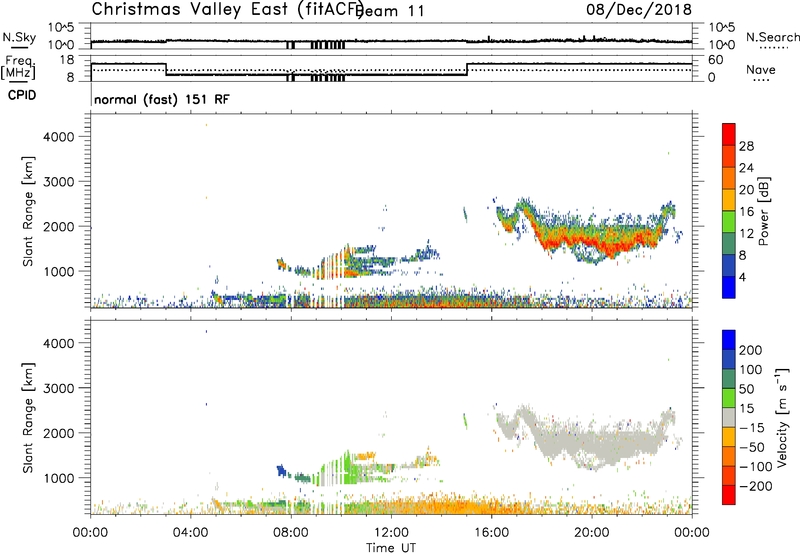Click the "Nave" legend label
The height and width of the screenshot is (554, 800).
click(761, 70)
